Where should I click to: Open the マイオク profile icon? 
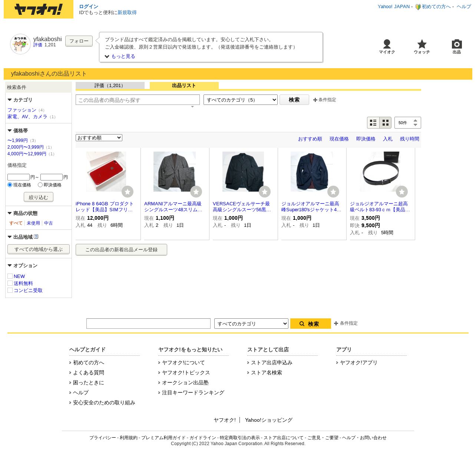point(387,44)
